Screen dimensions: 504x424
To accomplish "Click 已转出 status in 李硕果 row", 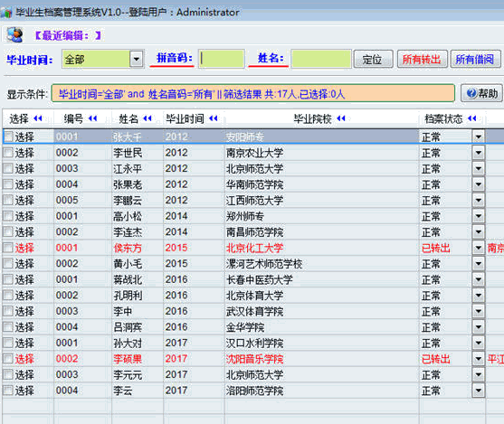I will point(436,359).
